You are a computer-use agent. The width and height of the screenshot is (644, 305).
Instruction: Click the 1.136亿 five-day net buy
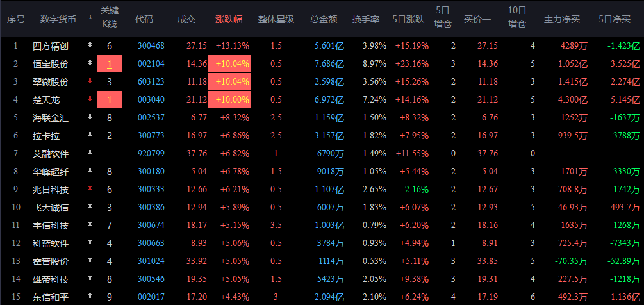(625, 297)
